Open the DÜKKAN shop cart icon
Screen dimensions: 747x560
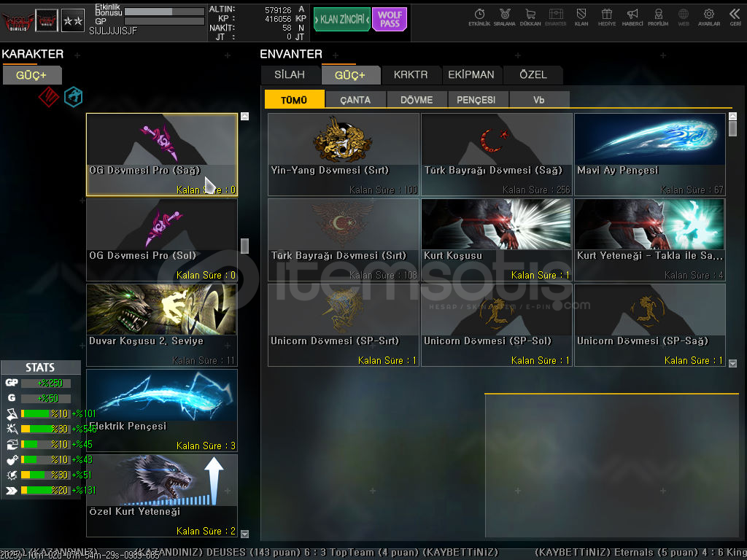(530, 17)
